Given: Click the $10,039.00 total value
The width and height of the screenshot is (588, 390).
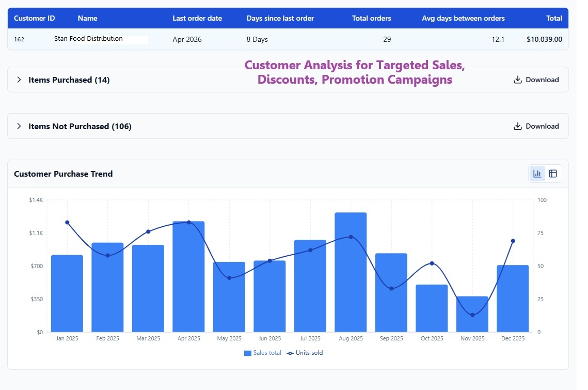Looking at the screenshot, I should click(x=544, y=39).
